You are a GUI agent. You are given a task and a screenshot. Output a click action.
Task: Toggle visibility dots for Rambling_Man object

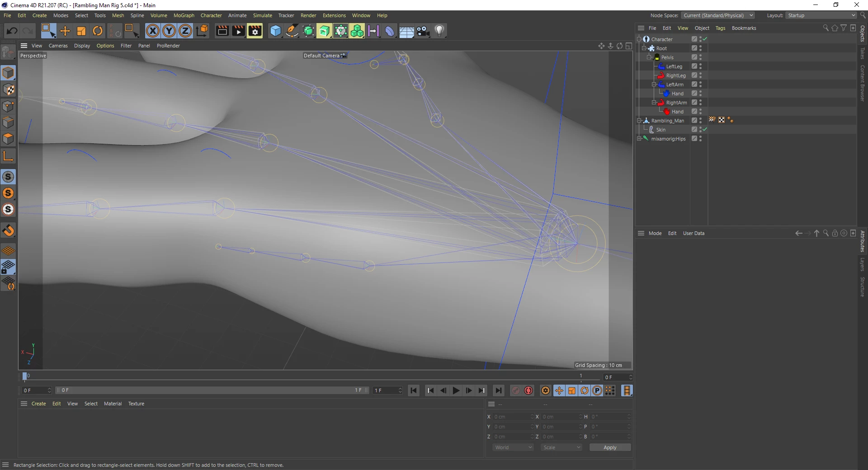pyautogui.click(x=700, y=121)
